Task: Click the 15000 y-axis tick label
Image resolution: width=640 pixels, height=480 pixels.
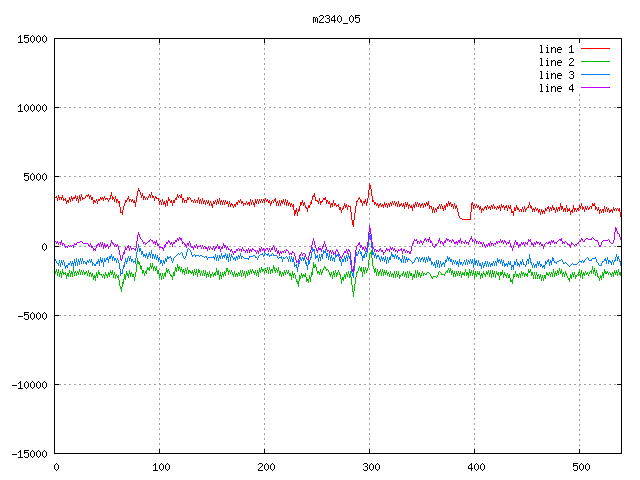Action: (32, 39)
